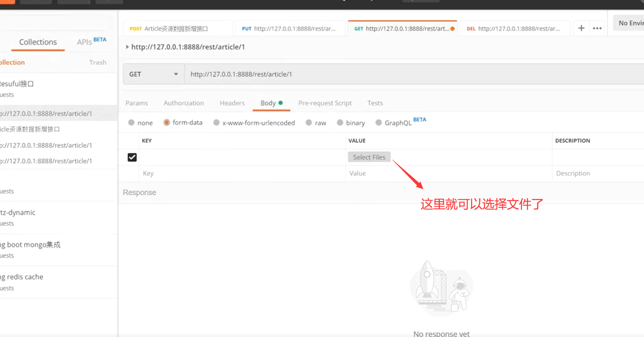Open the tab options ellipsis menu

click(597, 28)
